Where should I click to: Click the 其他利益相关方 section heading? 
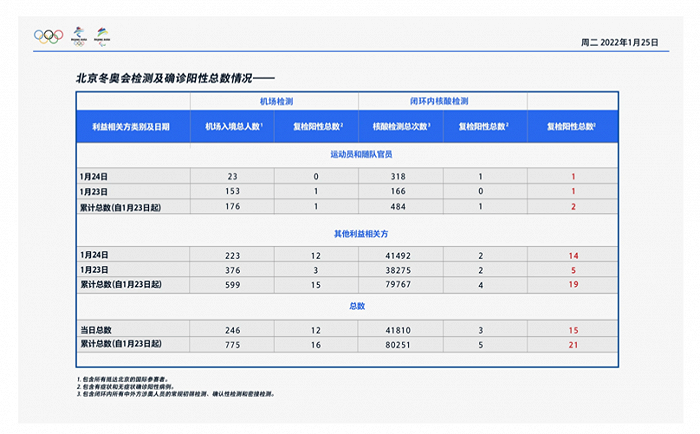coord(361,234)
